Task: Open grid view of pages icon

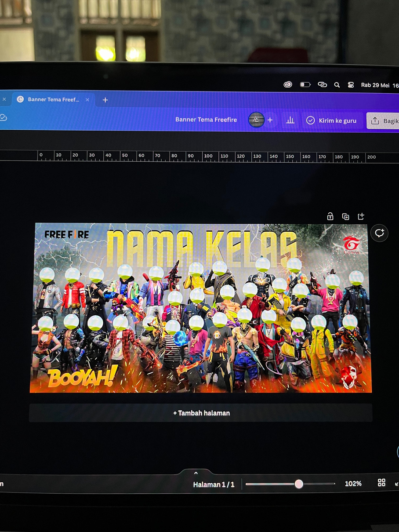Action: [x=381, y=483]
